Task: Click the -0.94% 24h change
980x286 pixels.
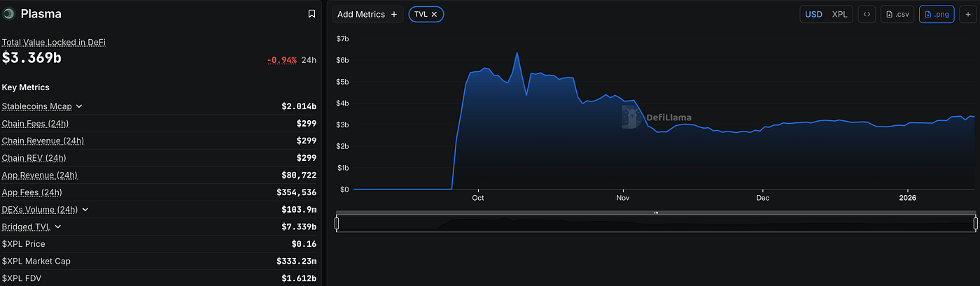Action: pyautogui.click(x=281, y=60)
